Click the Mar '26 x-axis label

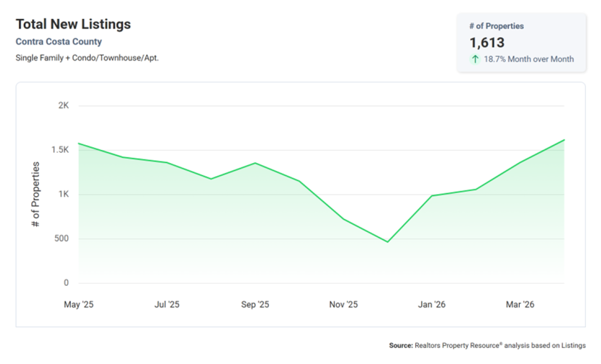520,305
